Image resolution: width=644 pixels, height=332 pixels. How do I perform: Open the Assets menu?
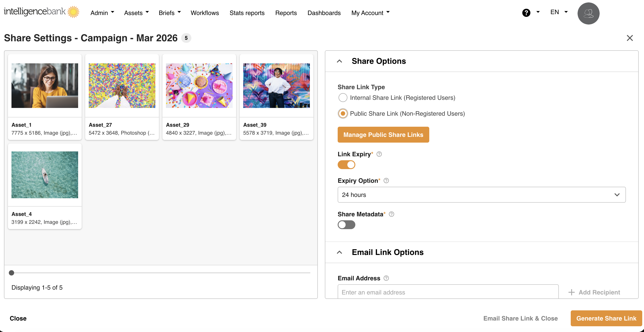click(136, 13)
